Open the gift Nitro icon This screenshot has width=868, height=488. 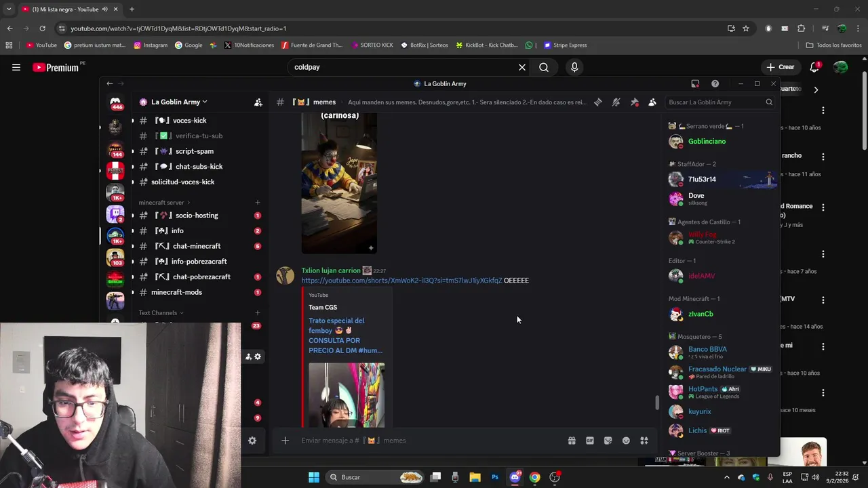click(572, 441)
